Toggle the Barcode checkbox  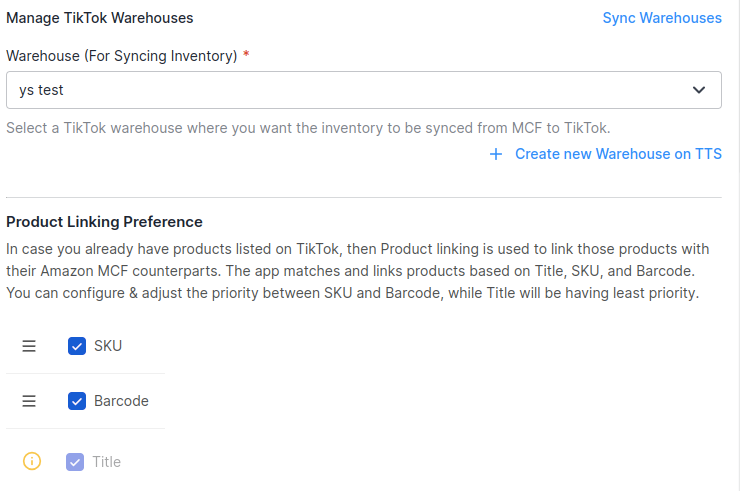[77, 401]
